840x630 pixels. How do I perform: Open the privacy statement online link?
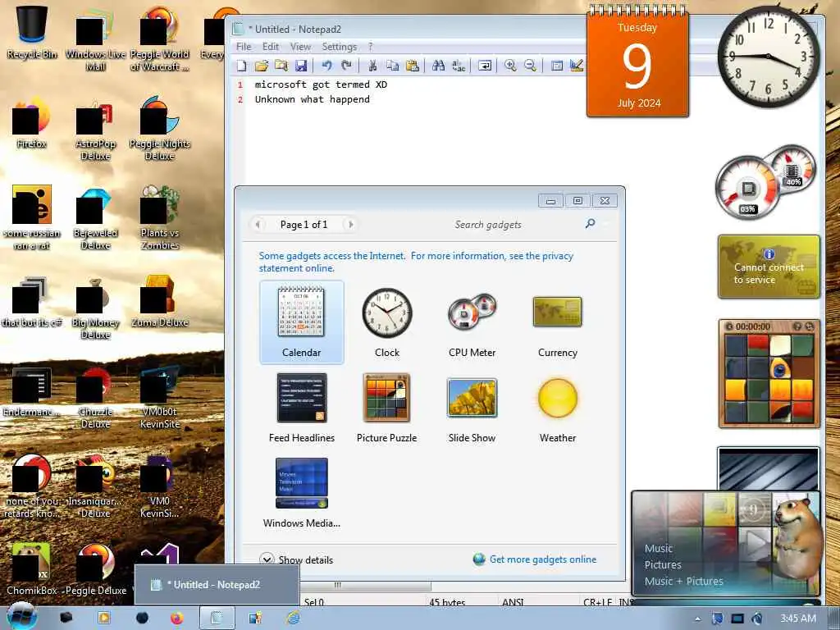coord(416,262)
